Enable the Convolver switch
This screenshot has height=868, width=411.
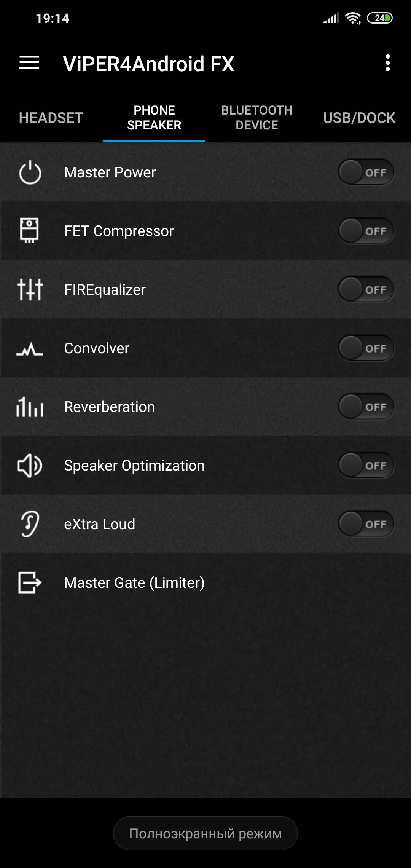tap(366, 348)
